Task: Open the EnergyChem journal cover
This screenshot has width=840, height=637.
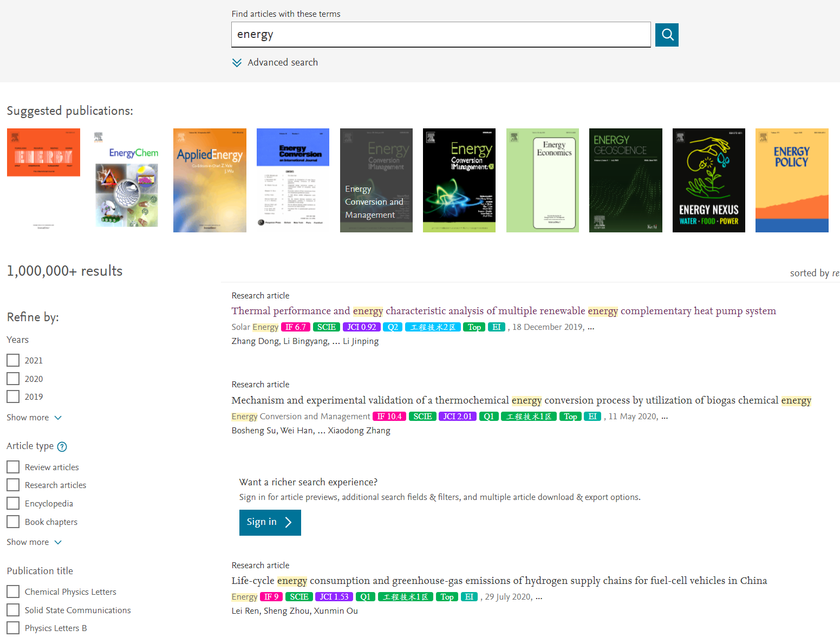Action: click(x=126, y=180)
